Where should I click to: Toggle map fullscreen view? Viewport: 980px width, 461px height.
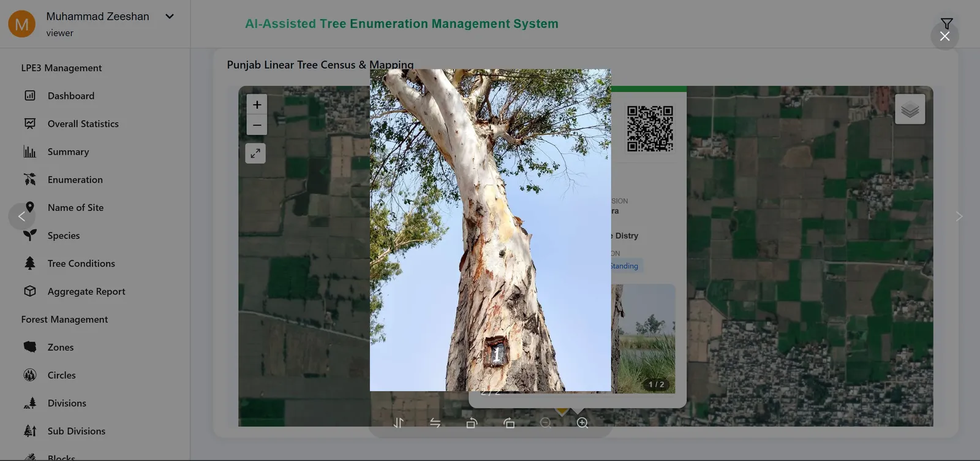tap(255, 153)
